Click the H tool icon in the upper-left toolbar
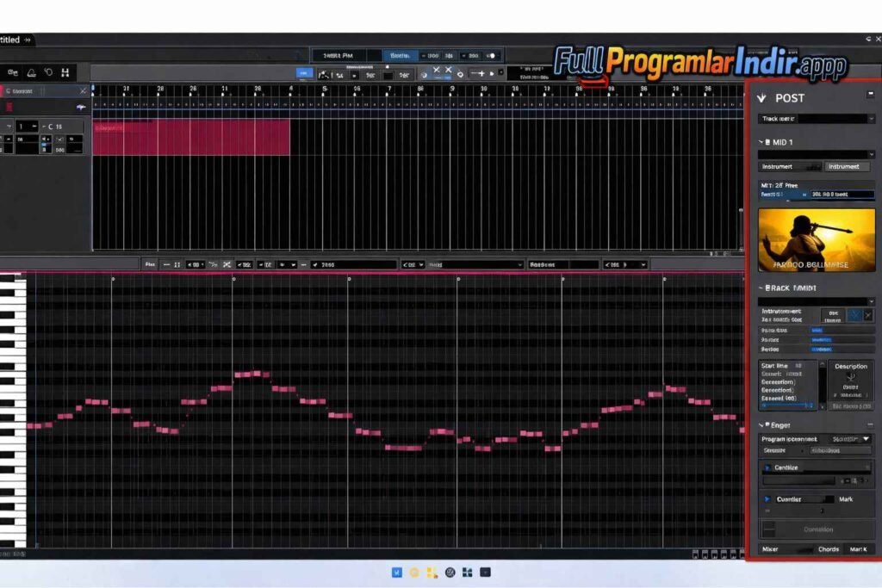Viewport: 882px width, 588px height. click(65, 73)
